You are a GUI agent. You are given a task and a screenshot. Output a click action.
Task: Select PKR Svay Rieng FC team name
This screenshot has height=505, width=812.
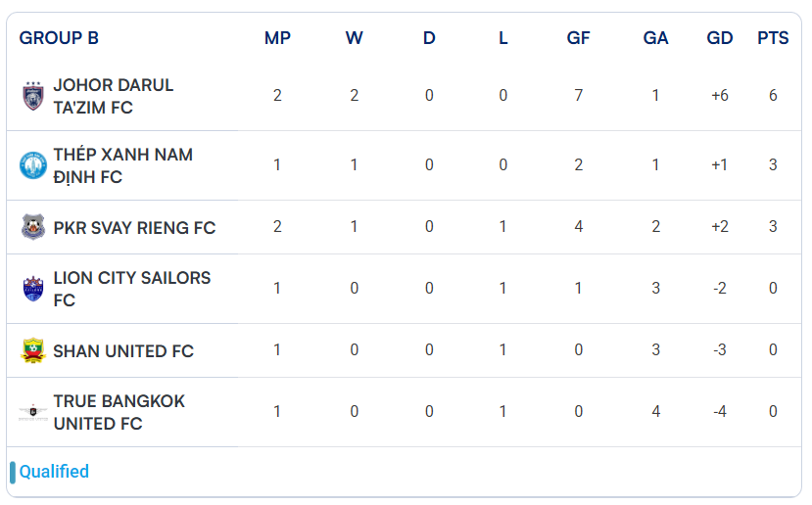coord(134,227)
